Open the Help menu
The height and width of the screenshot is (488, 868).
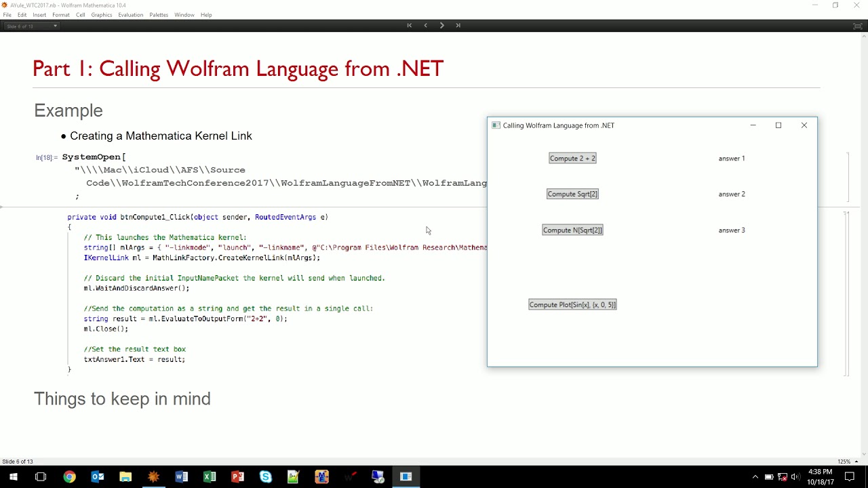206,15
